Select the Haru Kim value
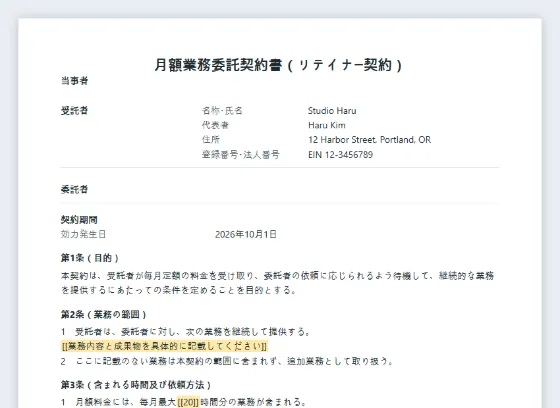 327,125
